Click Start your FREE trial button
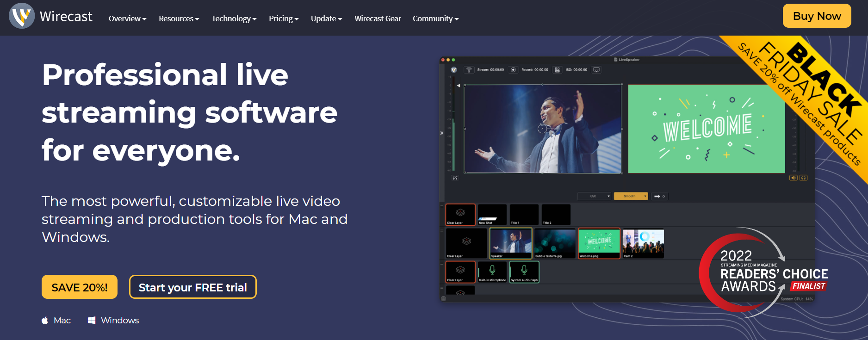Image resolution: width=868 pixels, height=340 pixels. click(192, 287)
